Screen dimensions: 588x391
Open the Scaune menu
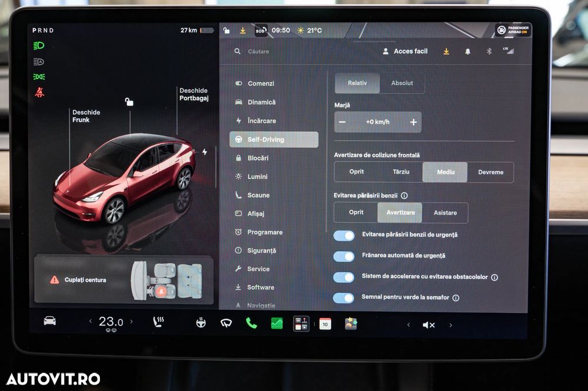[x=274, y=195]
